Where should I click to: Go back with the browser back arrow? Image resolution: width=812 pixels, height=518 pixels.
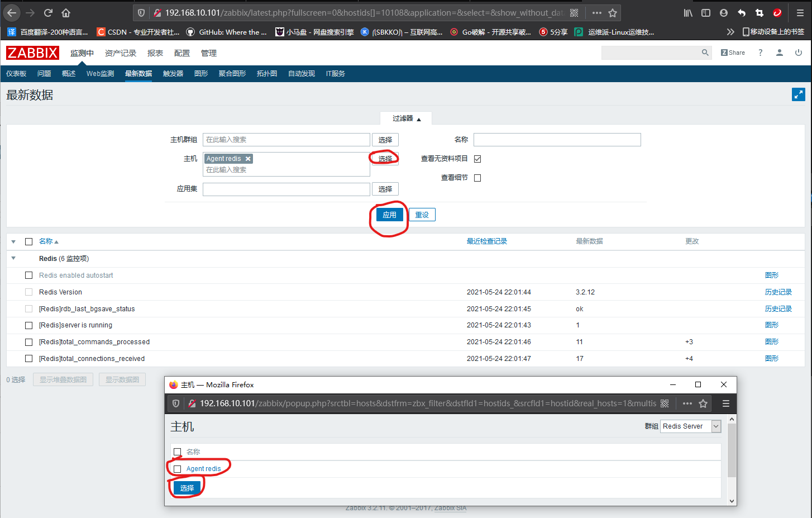click(12, 12)
